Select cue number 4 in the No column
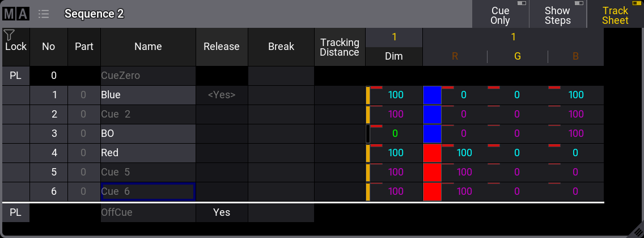This screenshot has height=238, width=644. click(49, 153)
